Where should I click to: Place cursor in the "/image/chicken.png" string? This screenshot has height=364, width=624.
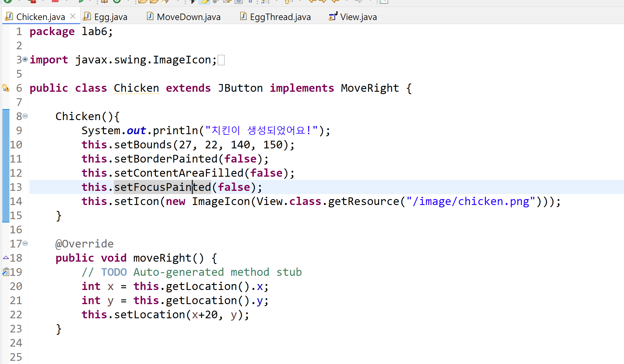[x=471, y=201]
